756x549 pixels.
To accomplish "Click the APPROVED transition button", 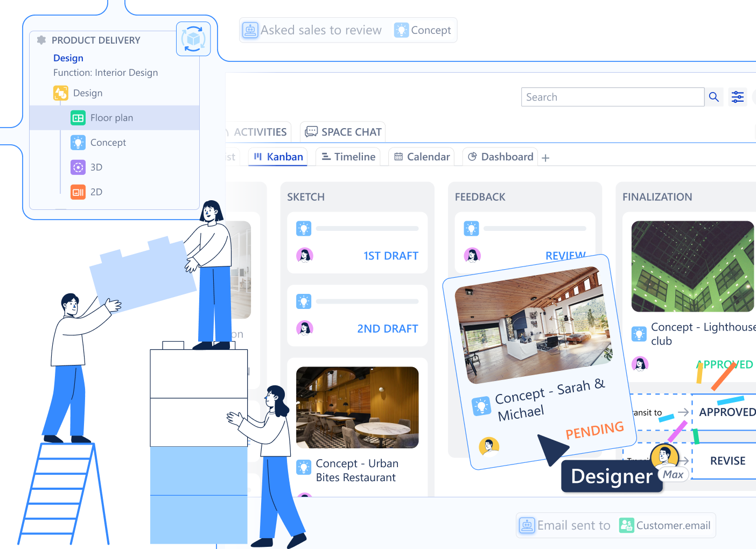I will point(726,412).
